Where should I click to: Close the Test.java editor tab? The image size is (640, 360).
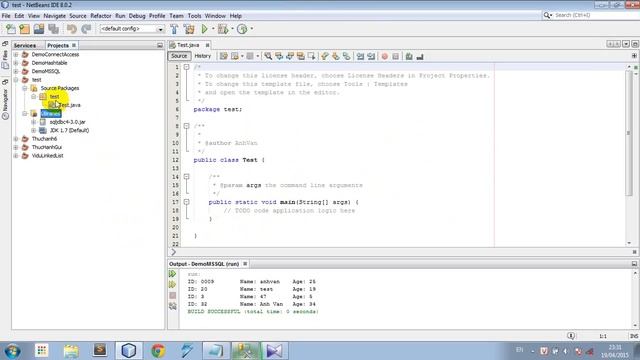tap(207, 45)
